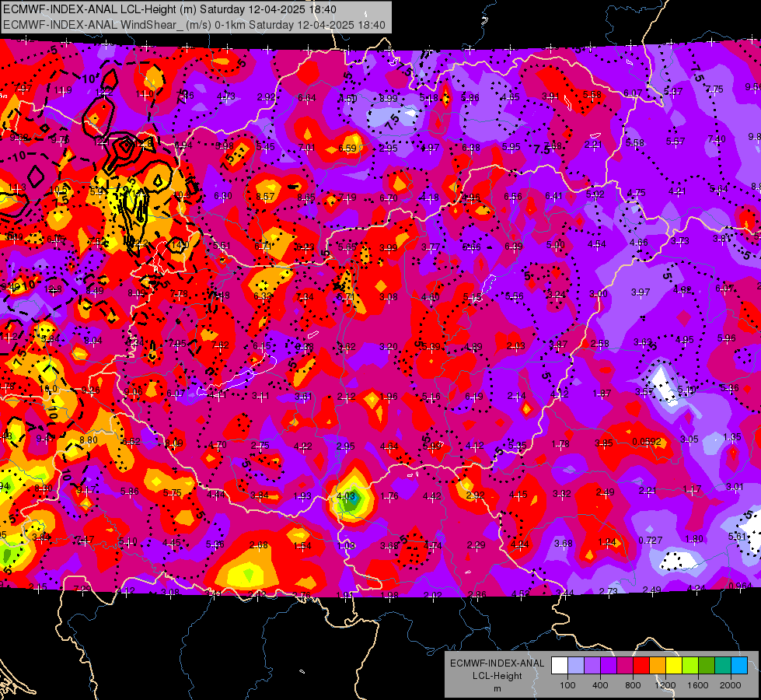Click the legend tick label 800
This screenshot has width=761, height=700.
click(633, 685)
